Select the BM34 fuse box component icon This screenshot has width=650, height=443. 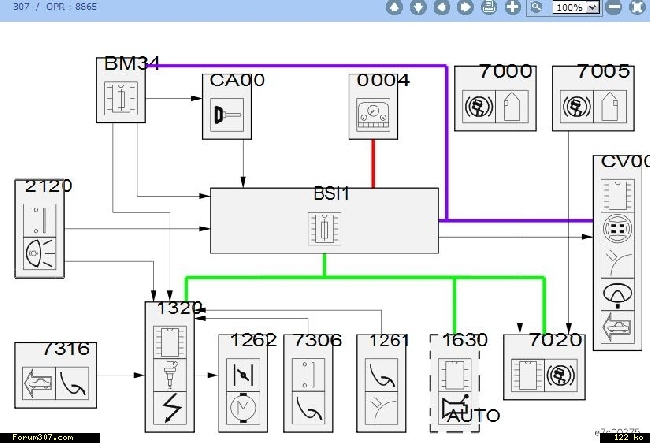121,98
